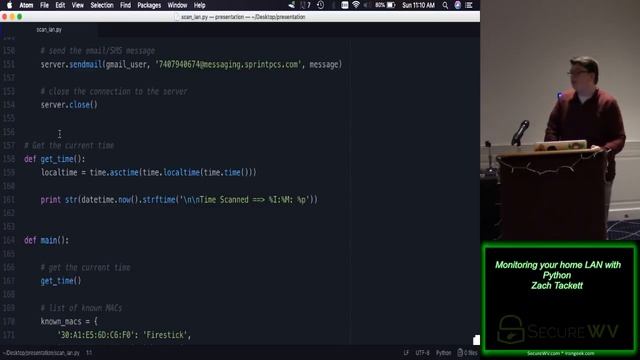Image resolution: width=640 pixels, height=360 pixels.
Task: Click the localtime = time.asctime line
Action: pos(149,173)
